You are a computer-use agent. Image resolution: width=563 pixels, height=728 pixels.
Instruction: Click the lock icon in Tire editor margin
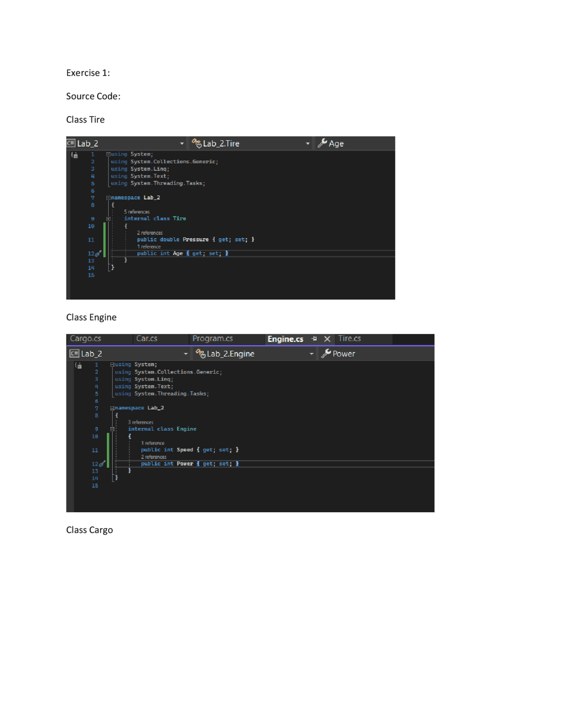(75, 155)
